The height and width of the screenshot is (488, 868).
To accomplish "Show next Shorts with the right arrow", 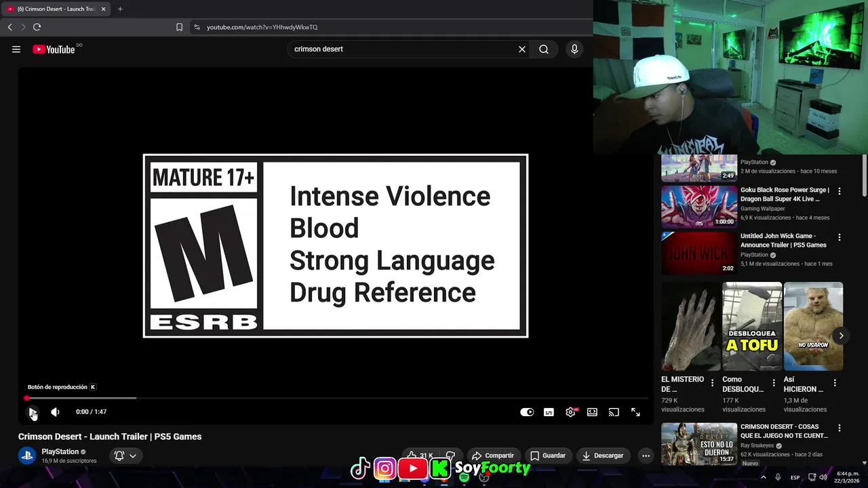I will tap(841, 335).
